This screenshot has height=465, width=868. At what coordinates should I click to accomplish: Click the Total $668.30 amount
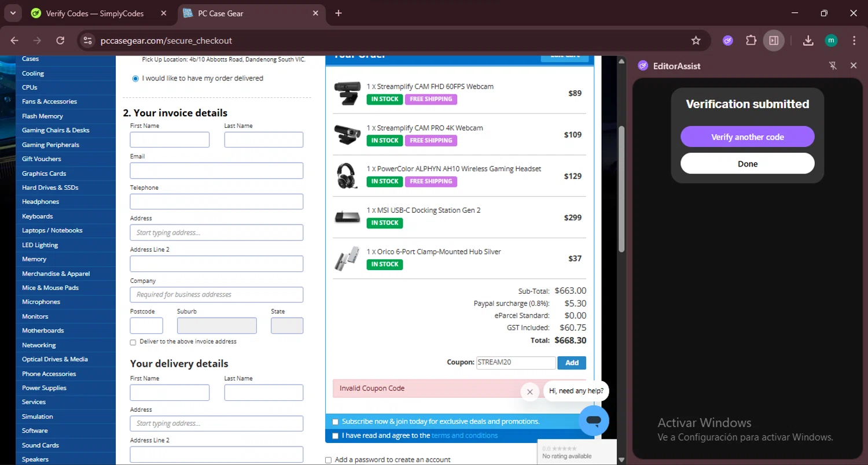coord(570,340)
